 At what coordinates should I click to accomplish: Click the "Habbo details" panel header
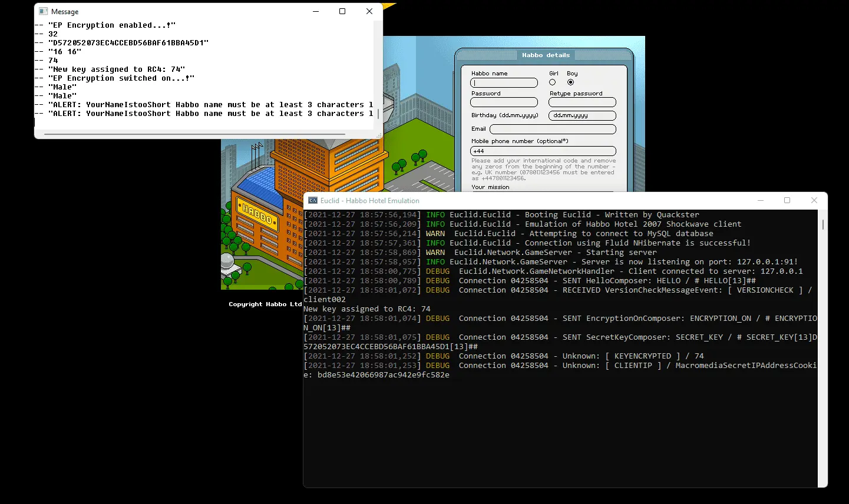[546, 55]
